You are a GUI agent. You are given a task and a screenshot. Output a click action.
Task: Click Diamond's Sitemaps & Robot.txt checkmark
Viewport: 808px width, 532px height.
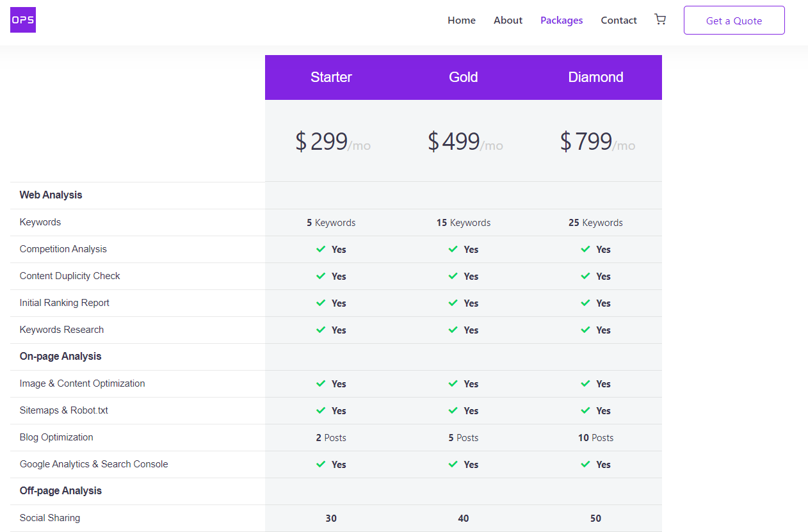point(585,410)
